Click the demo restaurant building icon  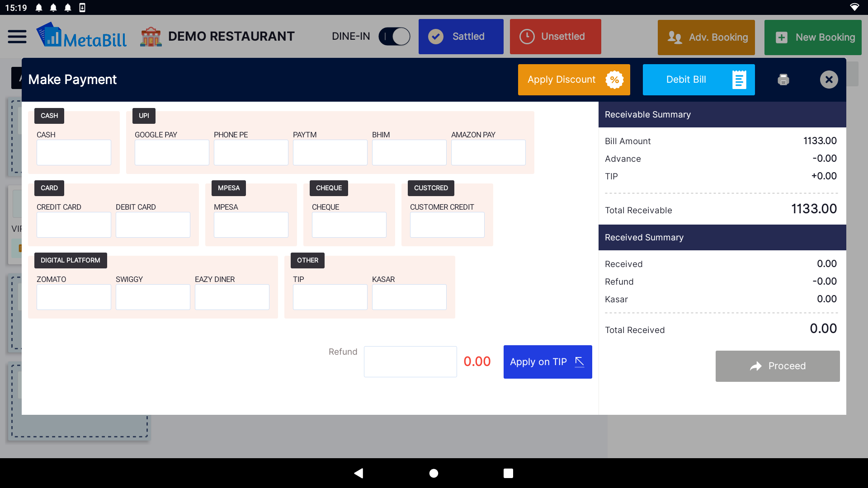tap(151, 37)
